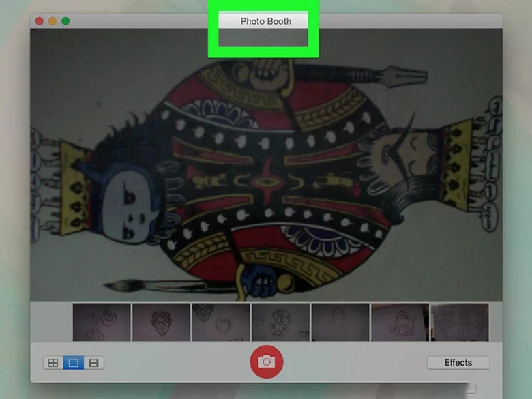Switch to movie clip recording mode
The width and height of the screenshot is (532, 399).
click(x=94, y=363)
